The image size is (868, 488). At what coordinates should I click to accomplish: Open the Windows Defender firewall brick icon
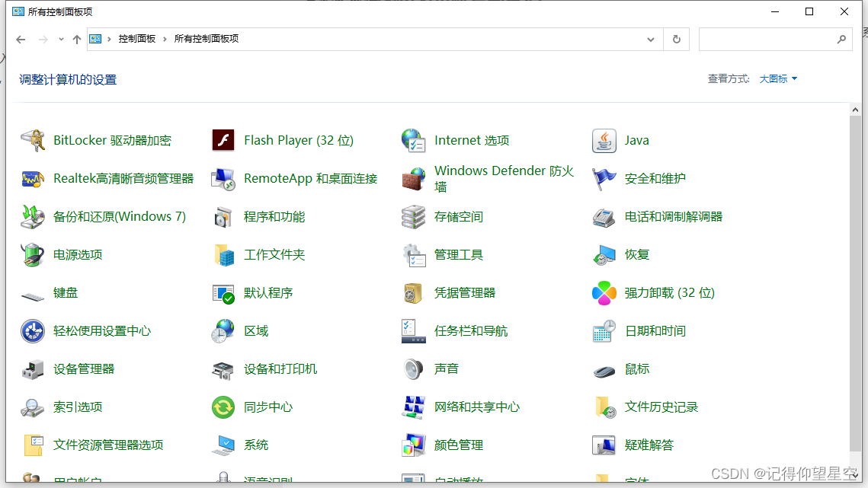click(x=413, y=179)
